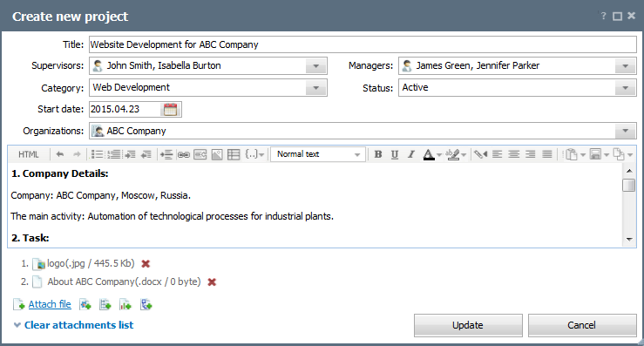Open help with the question mark icon
This screenshot has height=346, width=644.
click(603, 16)
